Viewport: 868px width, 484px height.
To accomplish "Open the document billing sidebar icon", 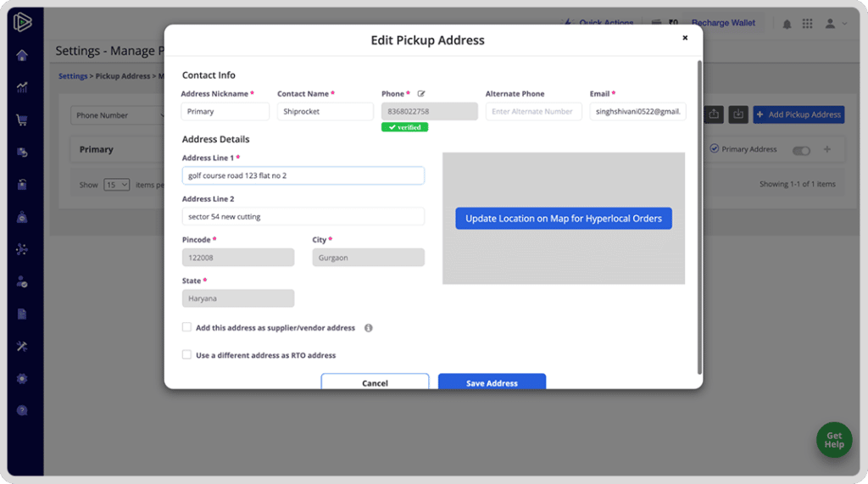I will pos(22,314).
